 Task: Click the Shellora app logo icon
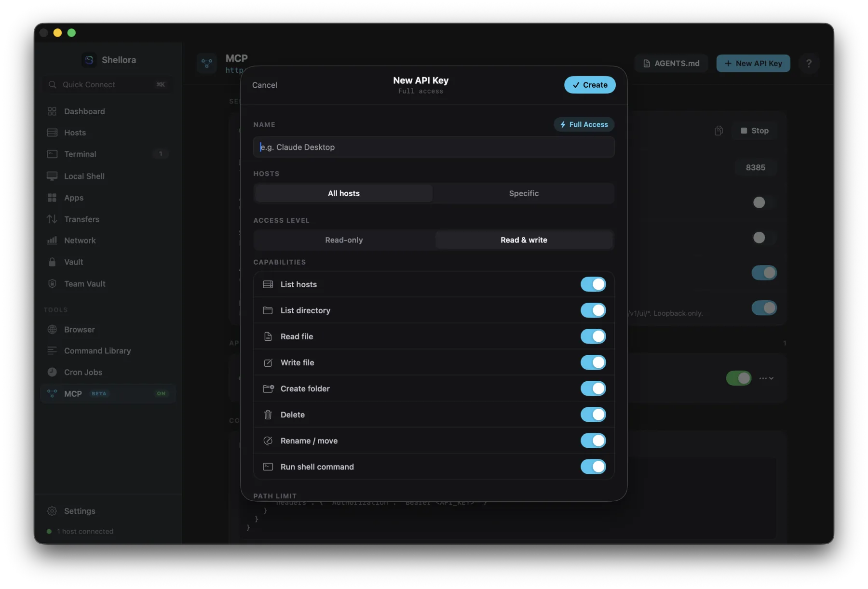point(89,60)
